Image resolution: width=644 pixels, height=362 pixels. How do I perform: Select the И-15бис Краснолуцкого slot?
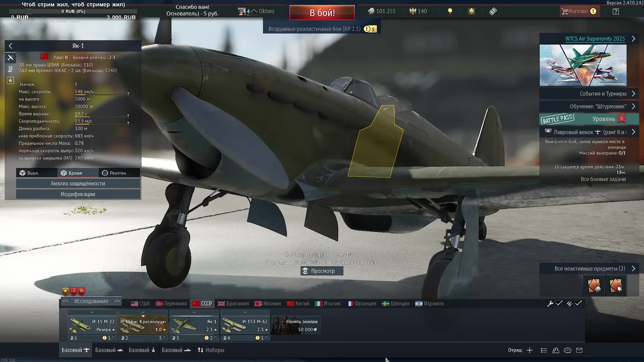point(143,325)
